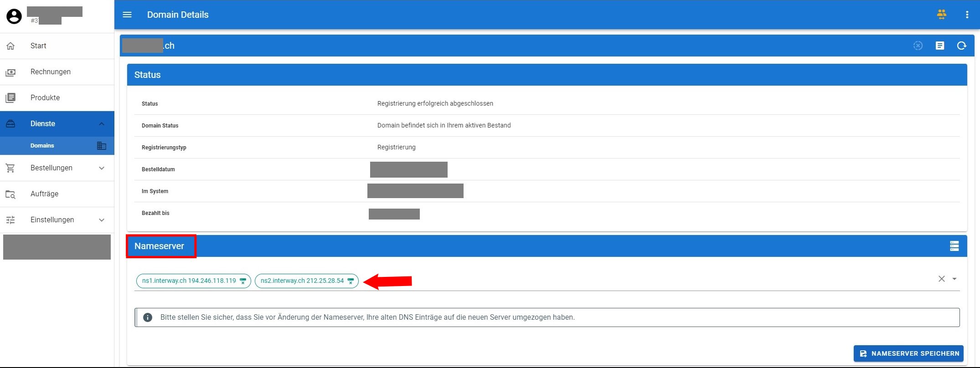Click Einstellungen sidebar label
This screenshot has height=368, width=980.
[52, 220]
